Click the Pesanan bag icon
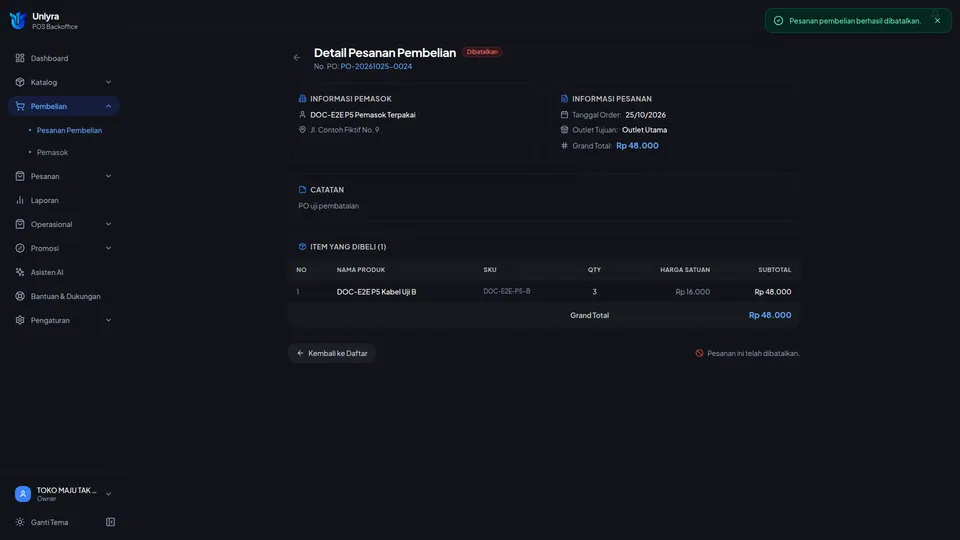The image size is (960, 540). (20, 176)
